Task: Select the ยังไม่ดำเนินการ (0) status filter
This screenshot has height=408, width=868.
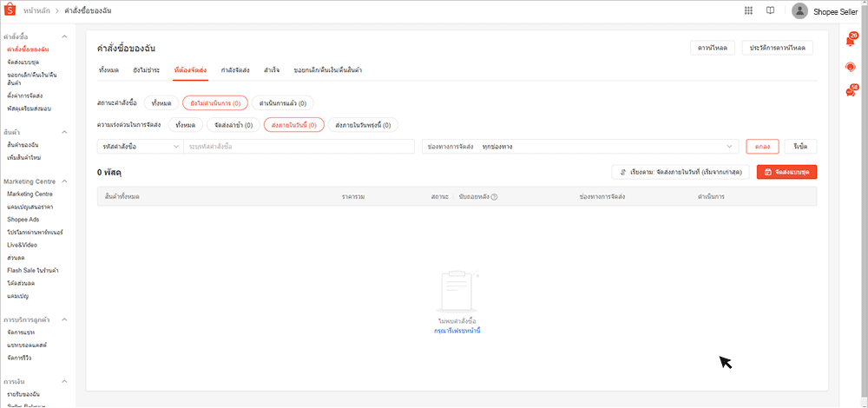Action: (215, 103)
